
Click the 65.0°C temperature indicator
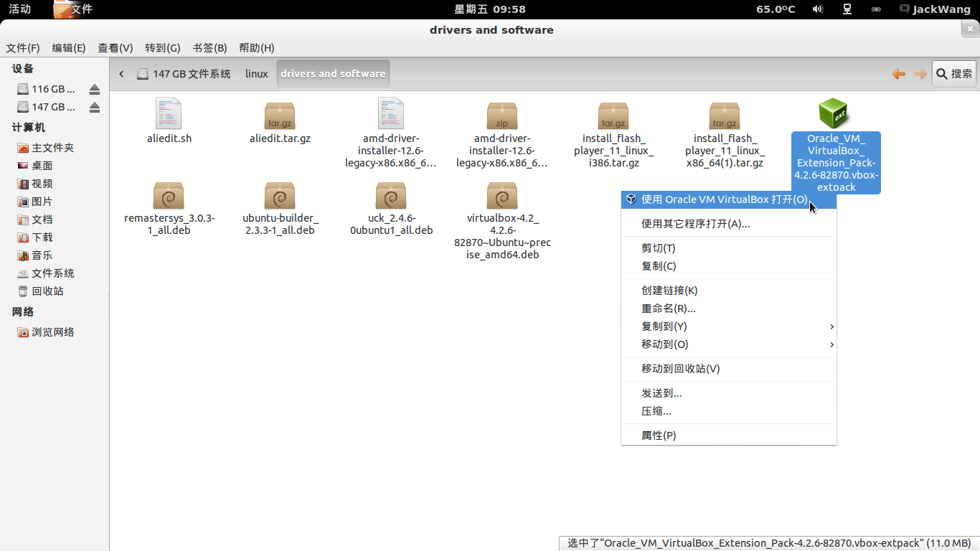[x=776, y=9]
